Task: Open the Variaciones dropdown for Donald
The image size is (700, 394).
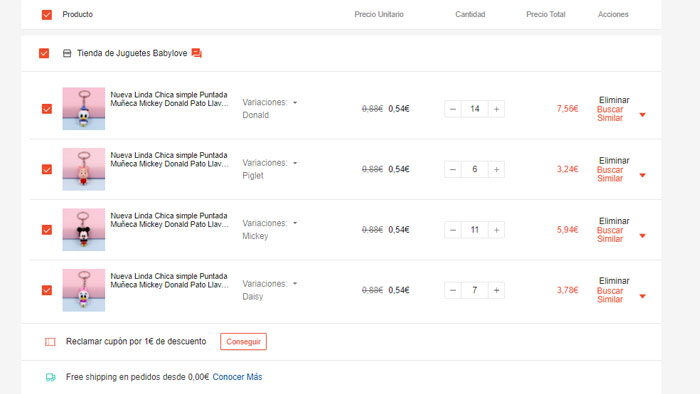Action: [x=295, y=103]
